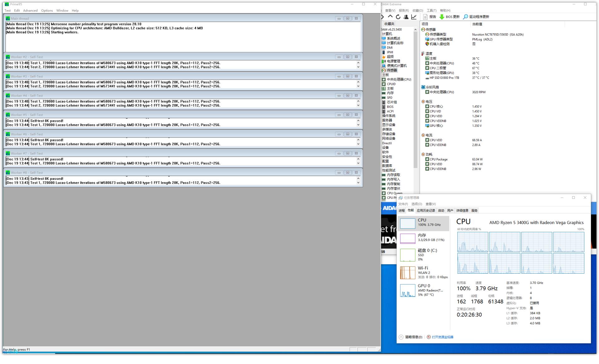
Task: Click the AIDA64 up-arrow navigation icon
Action: coord(390,17)
